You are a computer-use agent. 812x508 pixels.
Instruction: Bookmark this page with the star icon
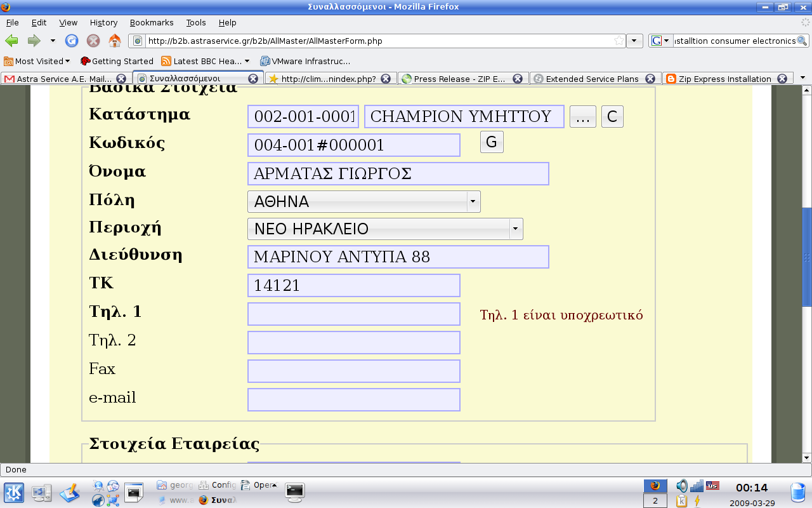click(619, 41)
